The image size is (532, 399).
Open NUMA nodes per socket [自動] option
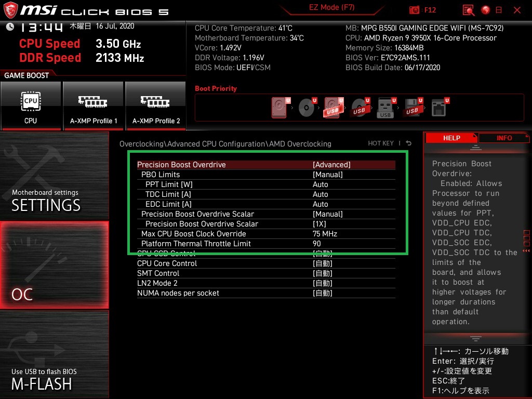322,293
